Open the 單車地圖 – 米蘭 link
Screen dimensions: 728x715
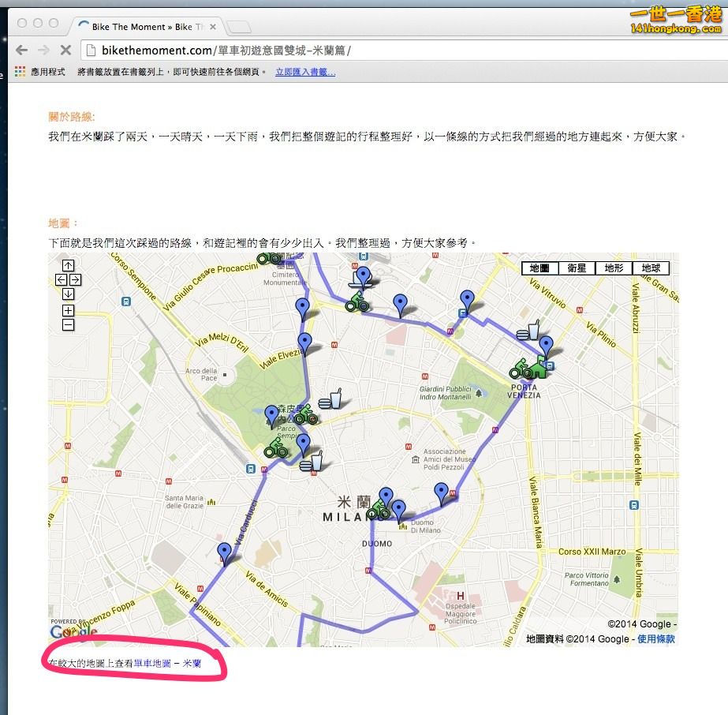click(167, 664)
